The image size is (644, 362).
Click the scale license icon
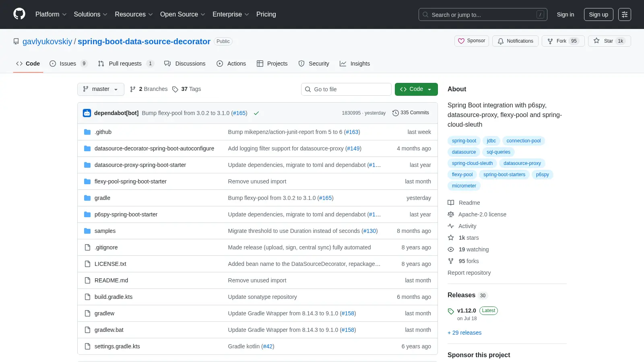tap(451, 214)
